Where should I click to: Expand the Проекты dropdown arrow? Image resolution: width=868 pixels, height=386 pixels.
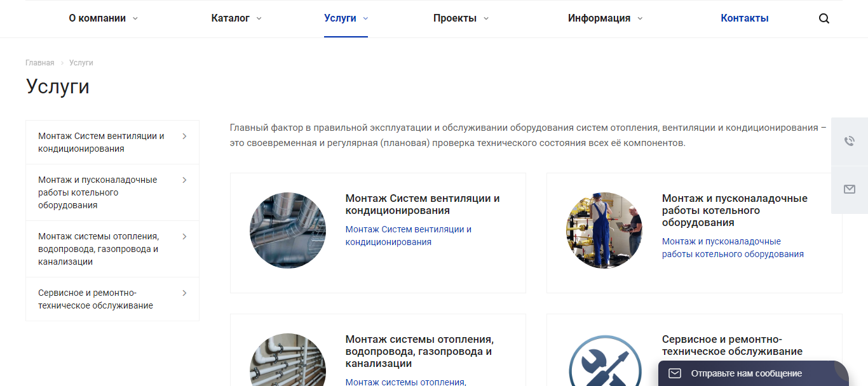pyautogui.click(x=486, y=18)
